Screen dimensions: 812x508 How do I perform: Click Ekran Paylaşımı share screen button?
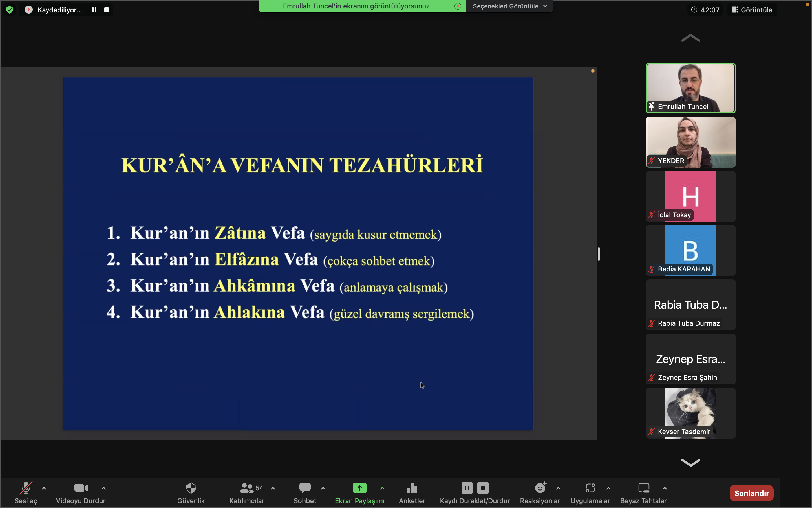coord(359,492)
